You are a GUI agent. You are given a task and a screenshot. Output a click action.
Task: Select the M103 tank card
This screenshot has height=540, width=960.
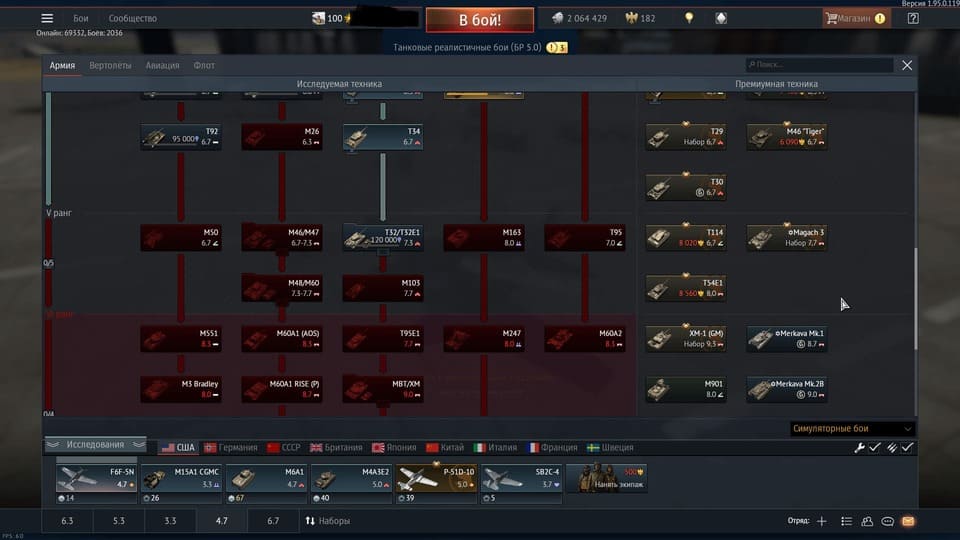coord(383,288)
